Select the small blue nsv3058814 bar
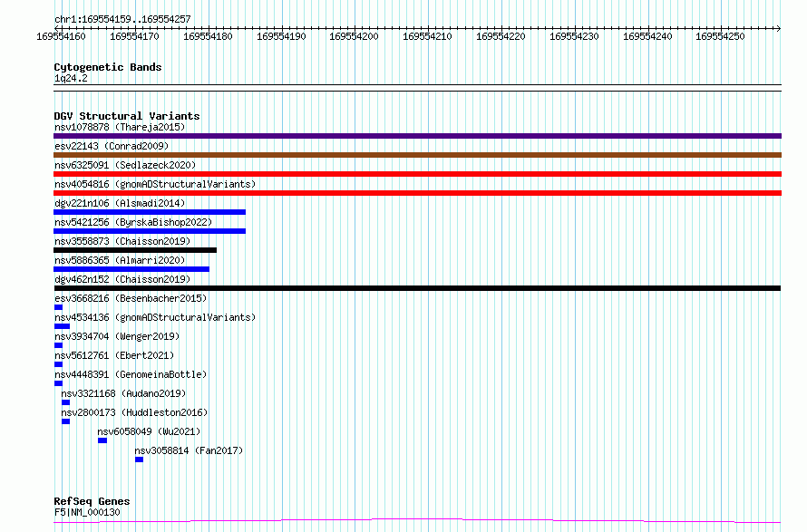Image resolution: width=807 pixels, height=532 pixels. click(x=139, y=459)
